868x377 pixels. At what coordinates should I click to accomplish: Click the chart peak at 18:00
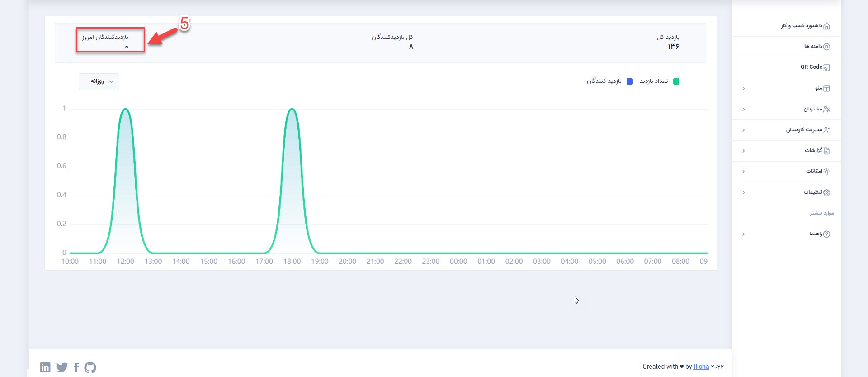pos(292,109)
